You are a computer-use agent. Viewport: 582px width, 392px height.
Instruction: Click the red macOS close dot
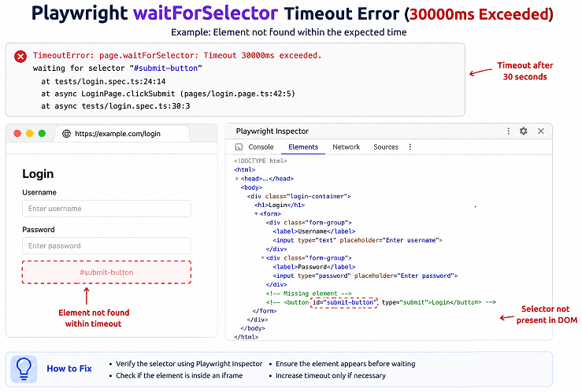[17, 134]
